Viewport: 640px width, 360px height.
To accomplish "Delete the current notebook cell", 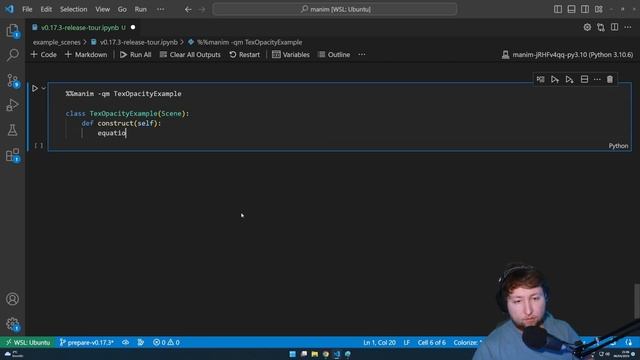I will [x=610, y=79].
